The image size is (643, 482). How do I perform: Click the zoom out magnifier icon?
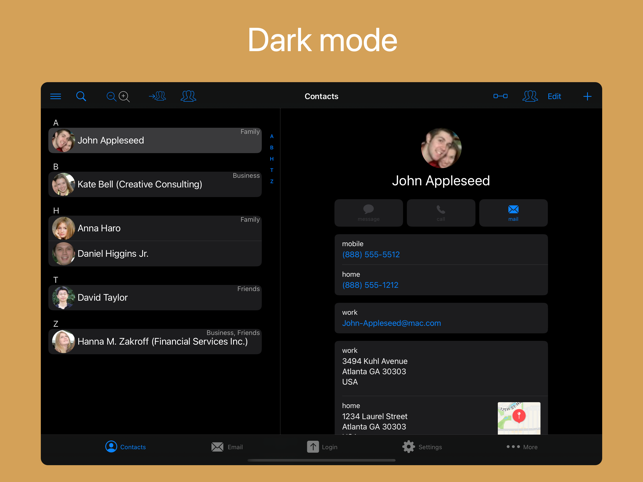point(111,97)
